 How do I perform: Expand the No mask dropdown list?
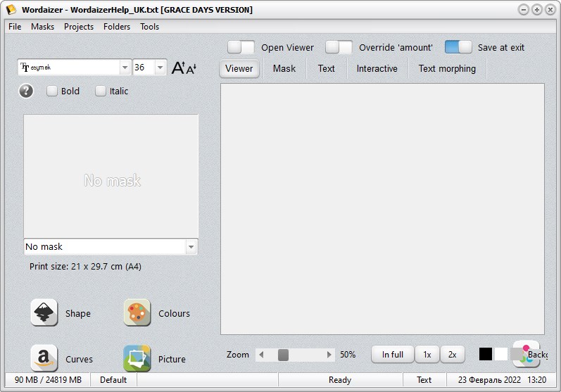(191, 247)
